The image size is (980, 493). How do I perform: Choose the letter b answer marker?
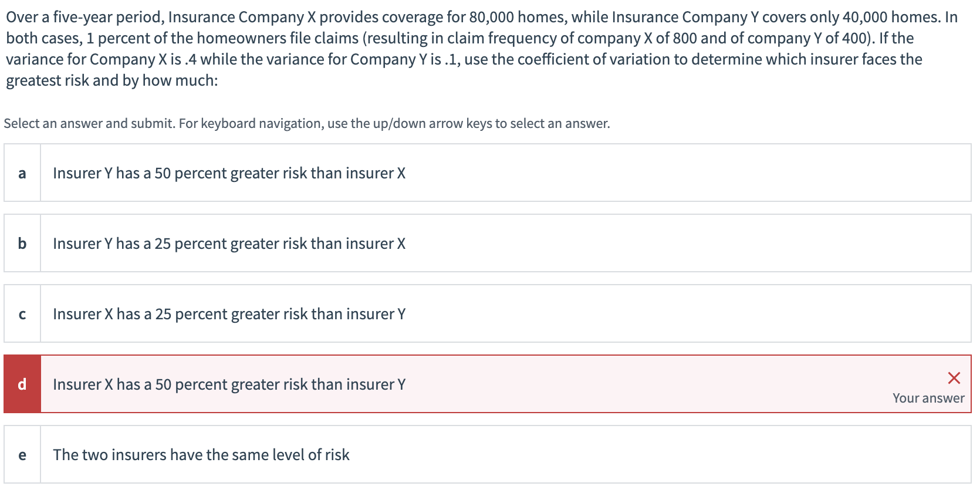pos(22,244)
